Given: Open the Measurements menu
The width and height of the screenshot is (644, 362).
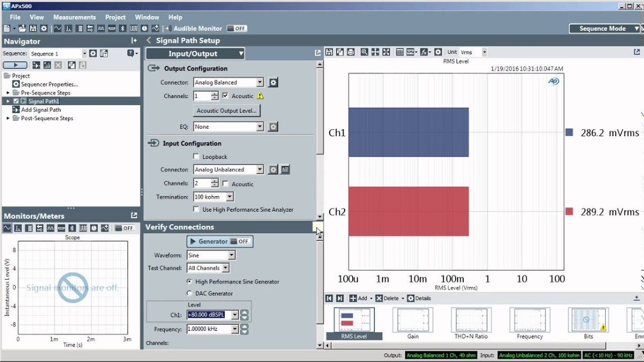Looking at the screenshot, I should (x=74, y=17).
